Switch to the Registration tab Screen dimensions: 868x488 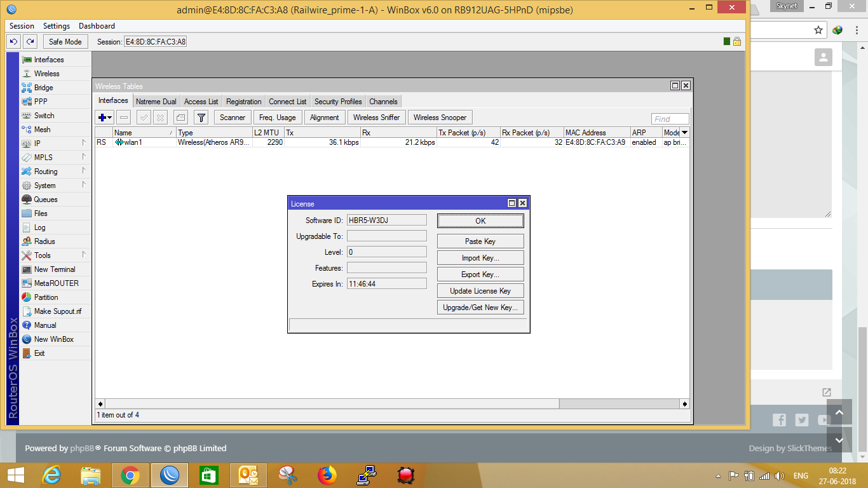click(x=243, y=102)
